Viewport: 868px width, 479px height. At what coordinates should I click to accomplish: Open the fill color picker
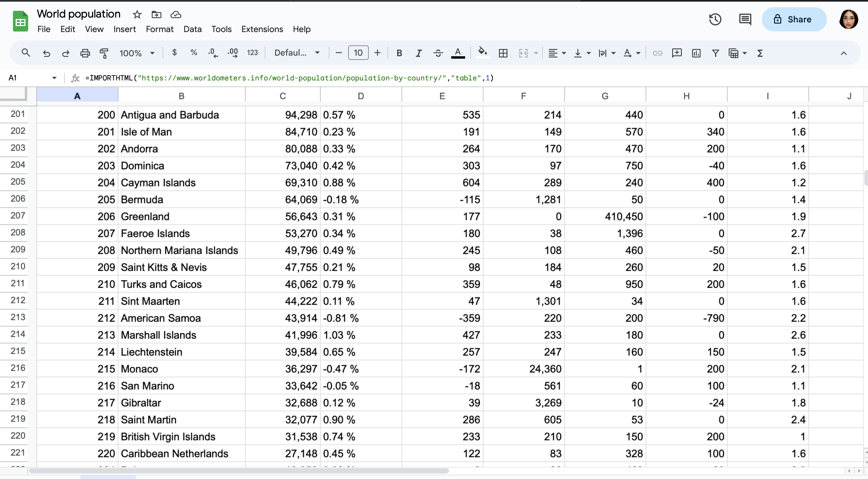(x=483, y=53)
